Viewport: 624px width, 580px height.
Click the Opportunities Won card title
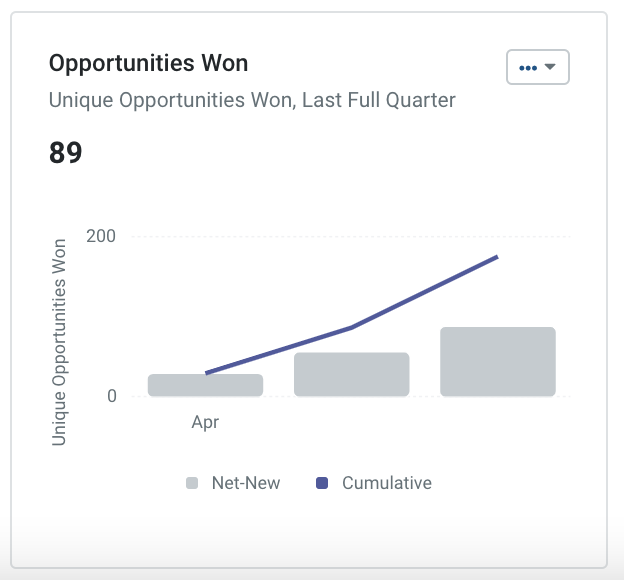[148, 63]
